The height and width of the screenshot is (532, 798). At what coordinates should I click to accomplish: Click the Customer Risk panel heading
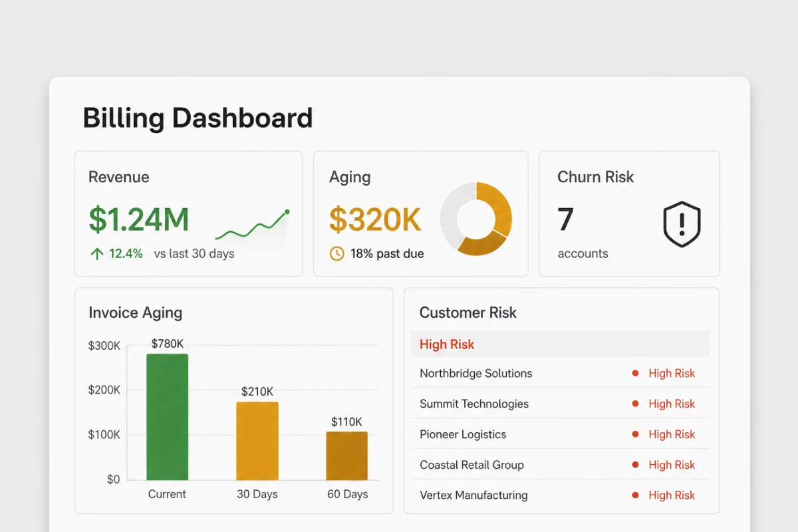click(468, 313)
